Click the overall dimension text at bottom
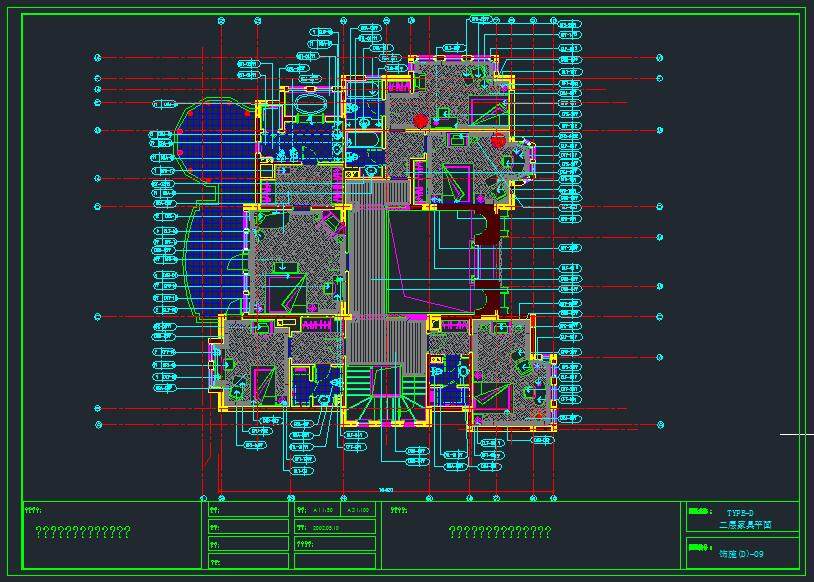The width and height of the screenshot is (814, 582). (385, 489)
